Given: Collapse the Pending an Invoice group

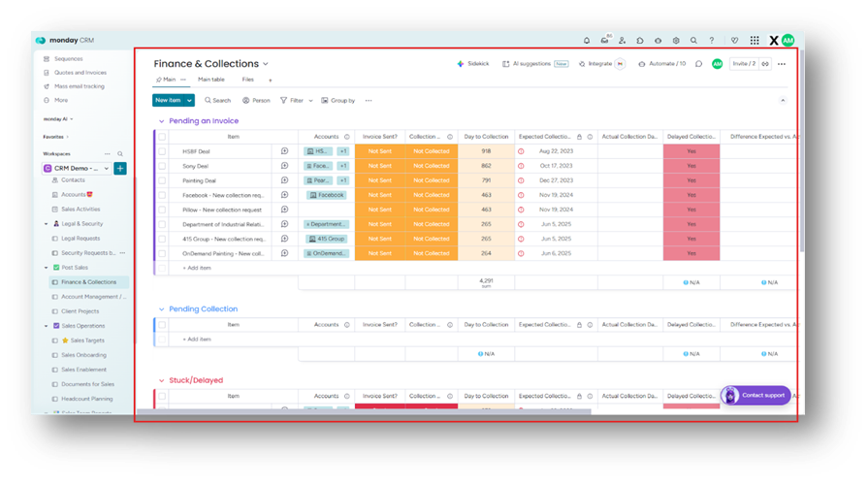Looking at the screenshot, I should 161,121.
